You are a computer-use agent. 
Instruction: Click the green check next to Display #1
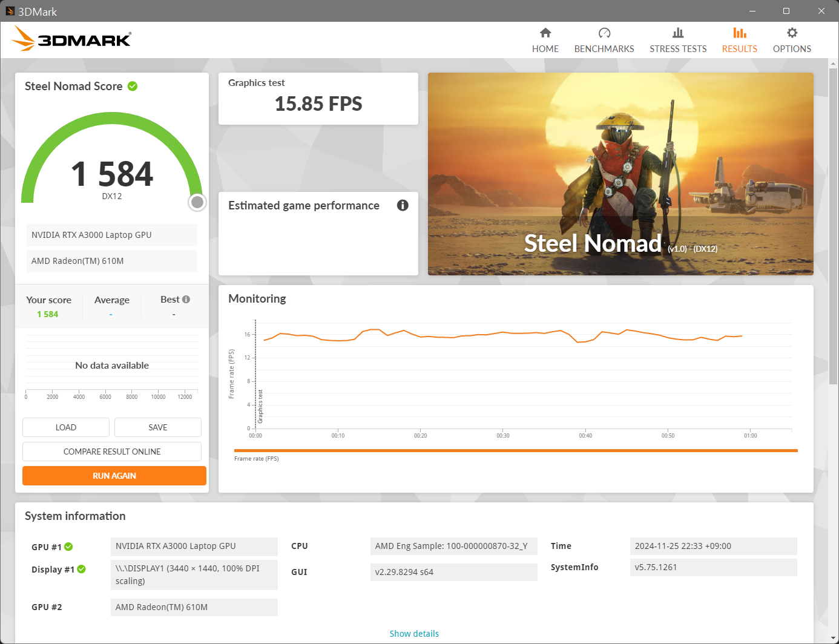[x=82, y=569]
